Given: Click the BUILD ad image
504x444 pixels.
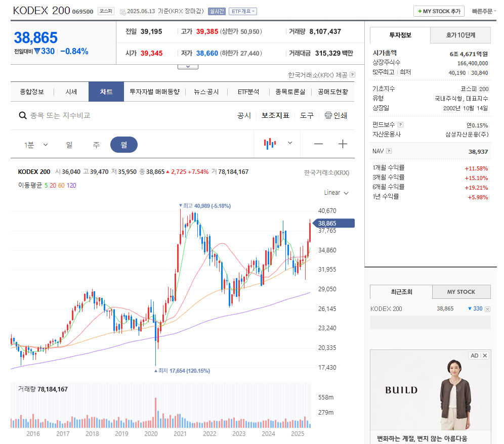Looking at the screenshot, I should click(431, 390).
